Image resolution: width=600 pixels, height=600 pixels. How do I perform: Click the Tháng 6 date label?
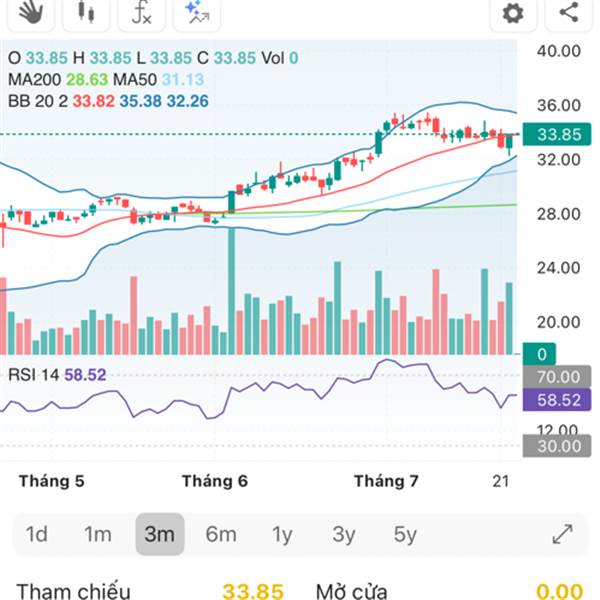click(x=215, y=481)
